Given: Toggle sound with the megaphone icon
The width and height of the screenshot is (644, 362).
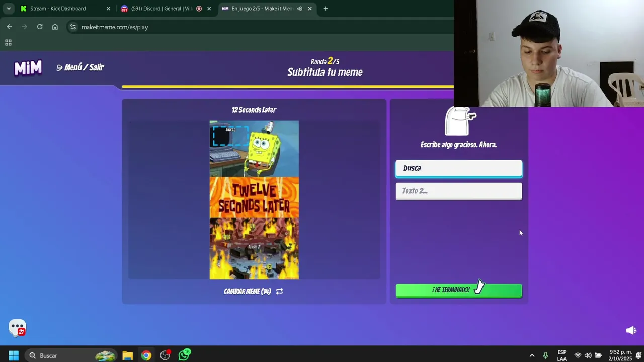Looking at the screenshot, I should [631, 330].
